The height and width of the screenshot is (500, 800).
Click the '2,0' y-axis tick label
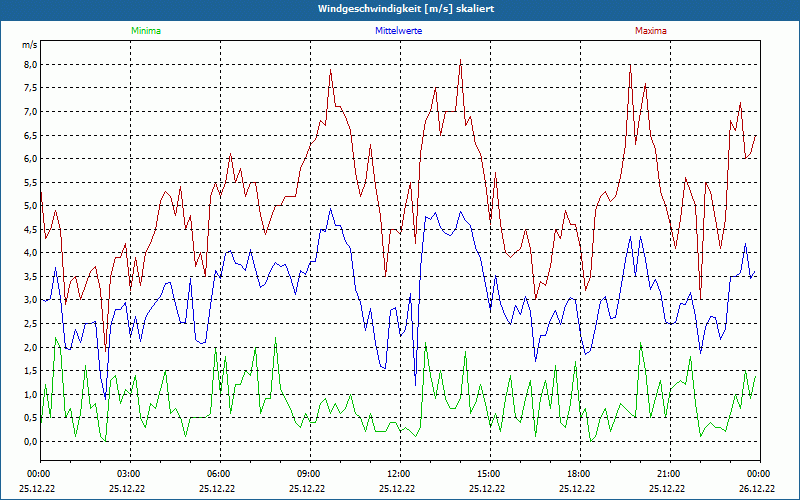[x=31, y=347]
